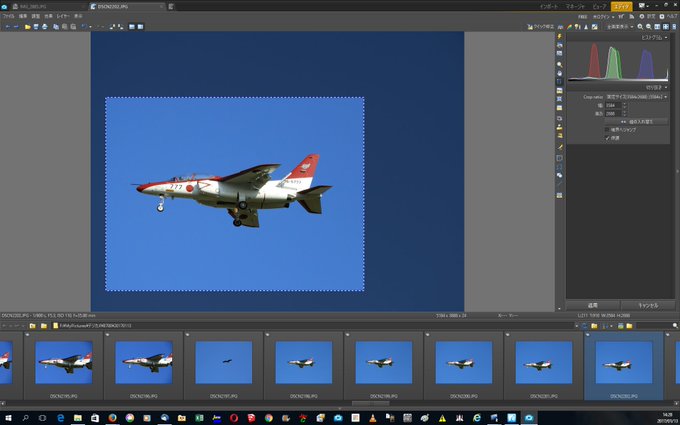Click the width value stepper arrows
680x425 pixels.
coord(624,105)
